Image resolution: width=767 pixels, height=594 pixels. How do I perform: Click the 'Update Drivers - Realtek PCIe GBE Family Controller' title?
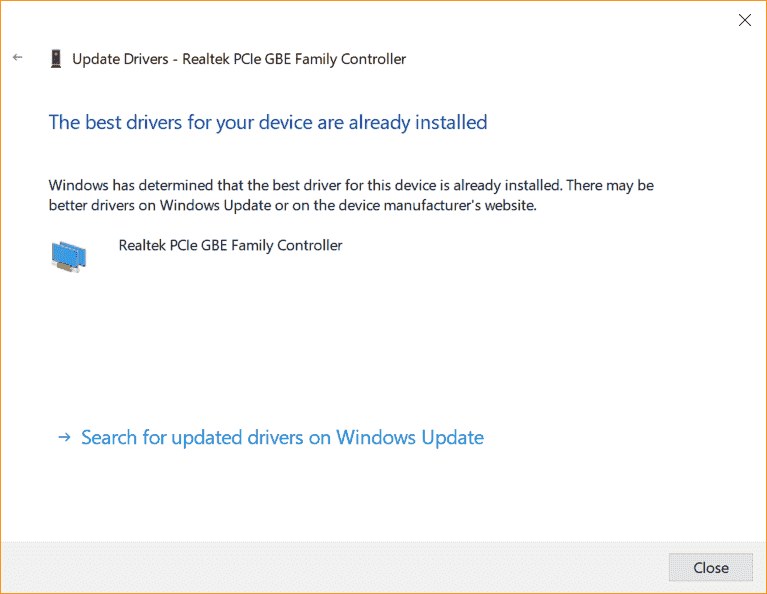point(239,59)
